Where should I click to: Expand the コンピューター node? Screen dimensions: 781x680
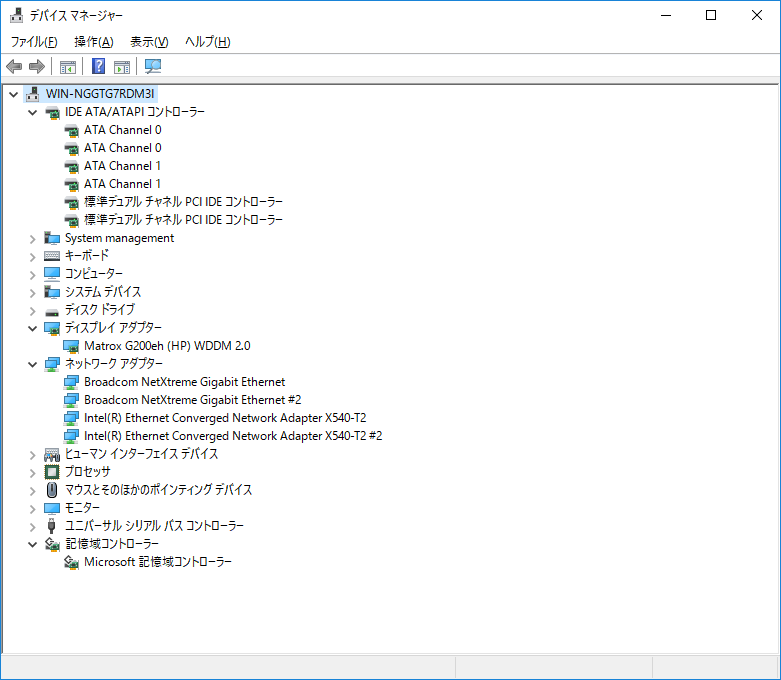click(x=32, y=274)
